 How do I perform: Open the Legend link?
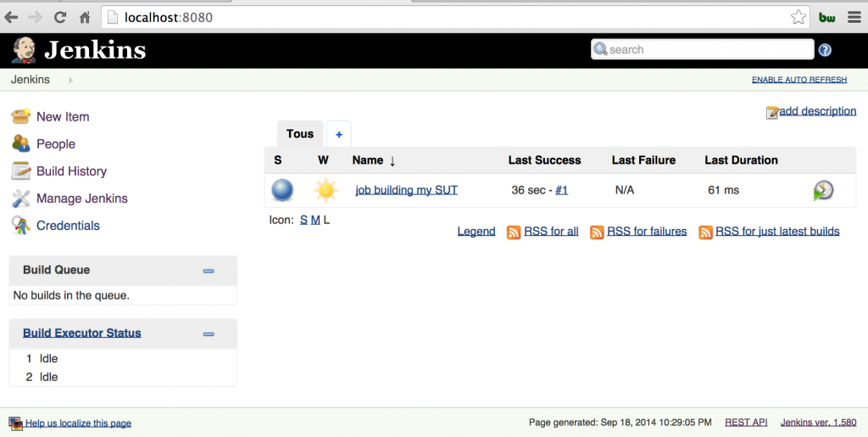tap(476, 232)
